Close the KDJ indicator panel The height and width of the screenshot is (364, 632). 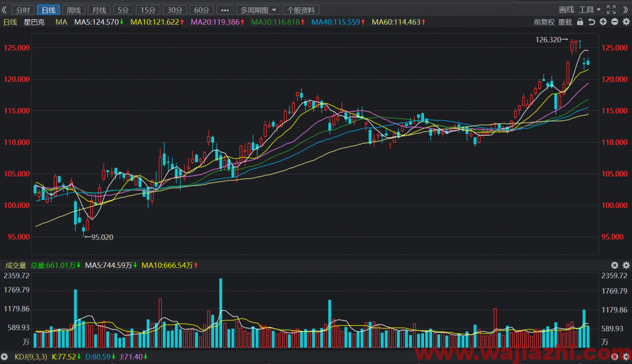point(614,357)
